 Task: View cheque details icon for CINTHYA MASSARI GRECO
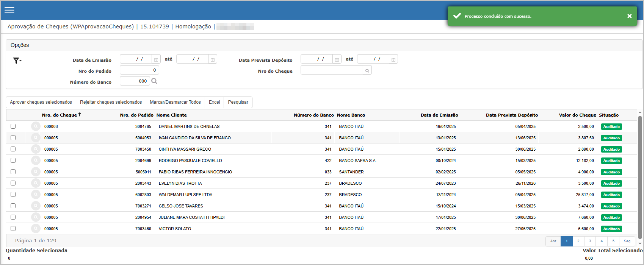pyautogui.click(x=36, y=149)
